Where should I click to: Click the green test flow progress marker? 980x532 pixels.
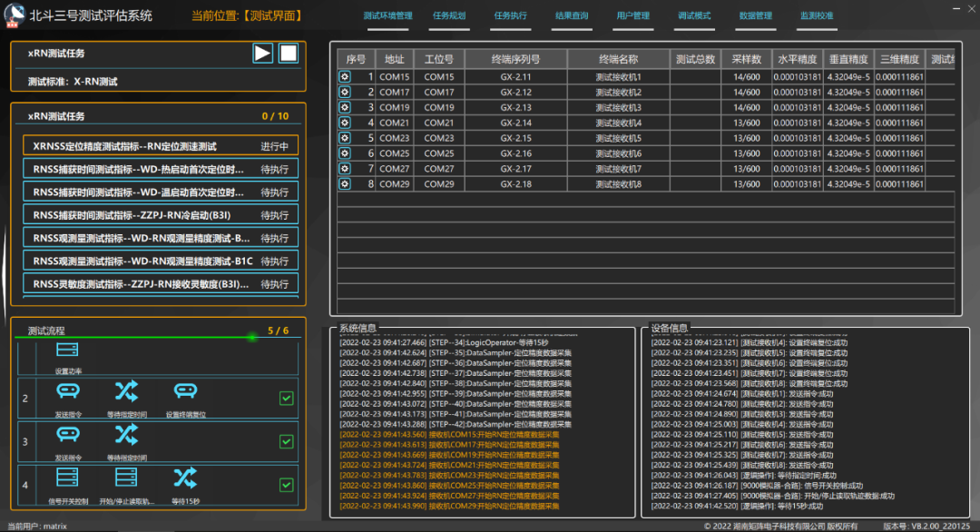coord(252,337)
